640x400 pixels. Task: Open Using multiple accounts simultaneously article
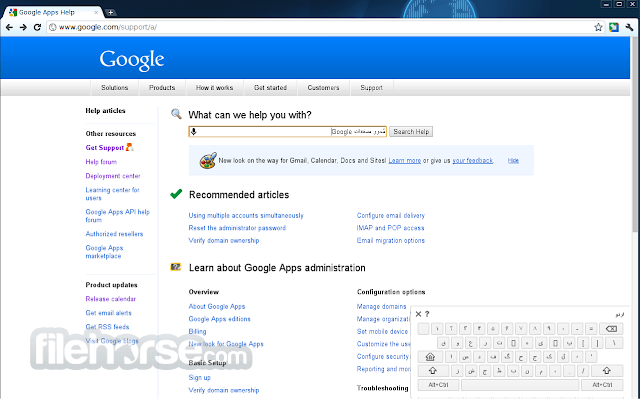246,216
